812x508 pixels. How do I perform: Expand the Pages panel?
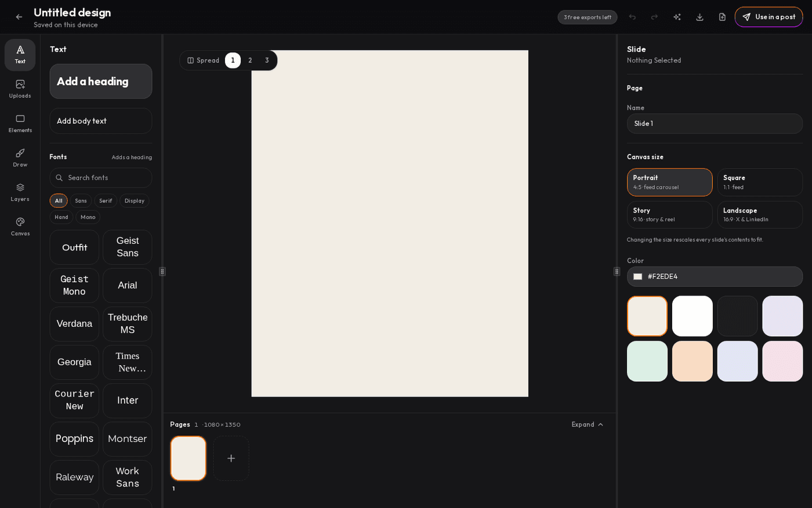[588, 424]
